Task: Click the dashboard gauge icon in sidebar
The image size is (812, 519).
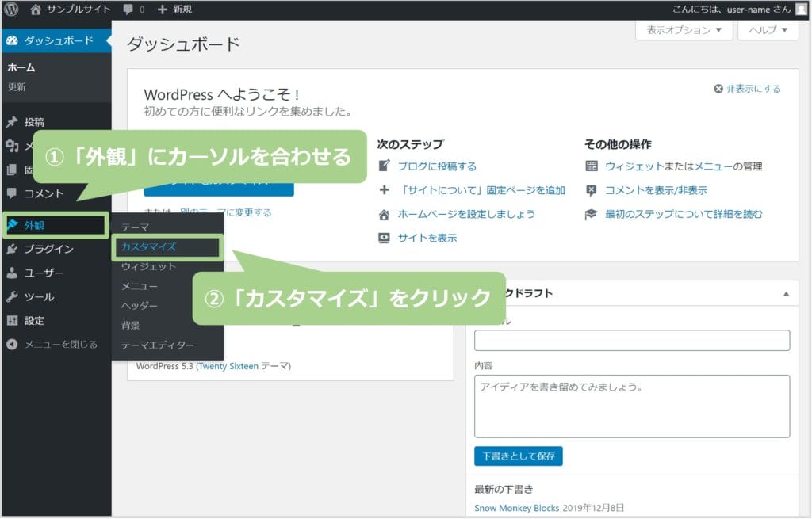Action: tap(13, 40)
